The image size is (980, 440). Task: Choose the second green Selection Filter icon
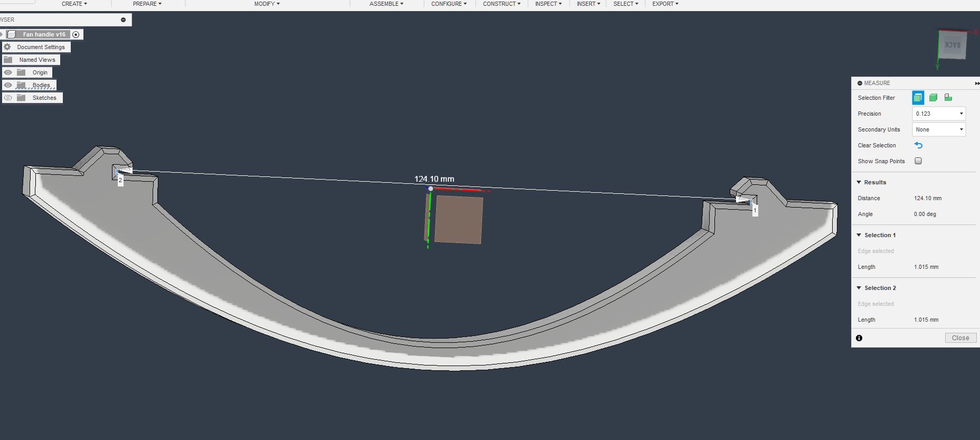click(x=933, y=98)
